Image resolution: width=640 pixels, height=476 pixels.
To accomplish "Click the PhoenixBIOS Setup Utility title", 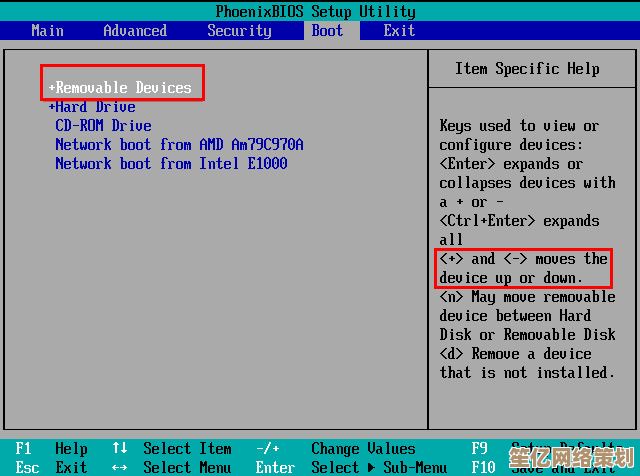I will pyautogui.click(x=315, y=11).
